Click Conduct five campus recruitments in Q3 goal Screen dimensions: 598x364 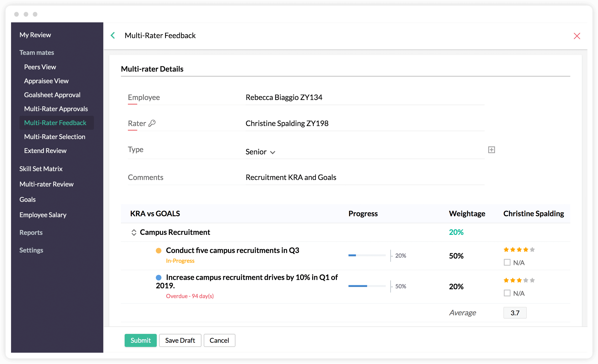click(x=232, y=250)
